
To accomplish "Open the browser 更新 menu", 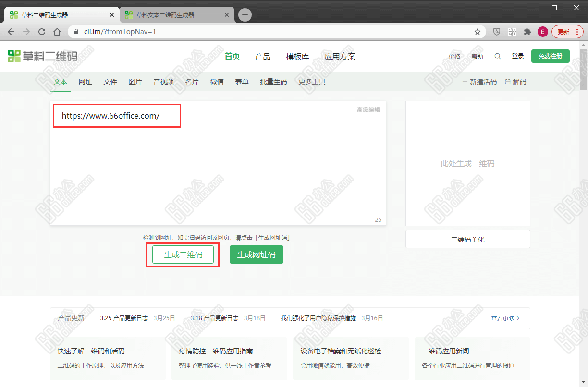I will (x=567, y=32).
